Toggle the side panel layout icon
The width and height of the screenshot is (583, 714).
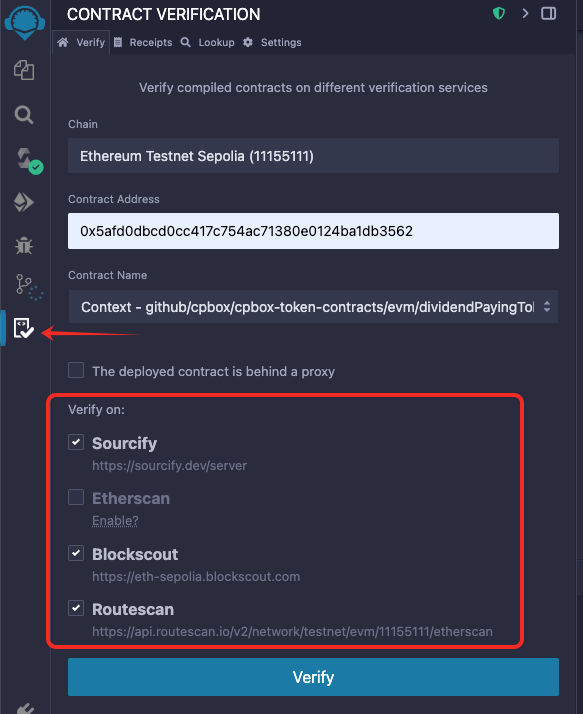point(548,13)
